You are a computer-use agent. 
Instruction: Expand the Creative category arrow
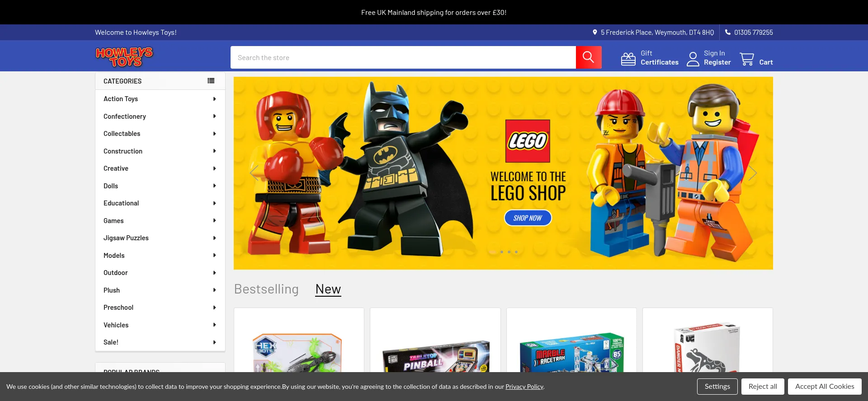tap(214, 168)
